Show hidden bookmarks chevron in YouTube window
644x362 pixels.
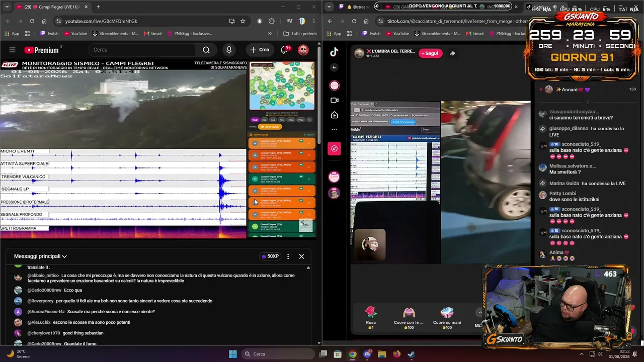(x=270, y=34)
